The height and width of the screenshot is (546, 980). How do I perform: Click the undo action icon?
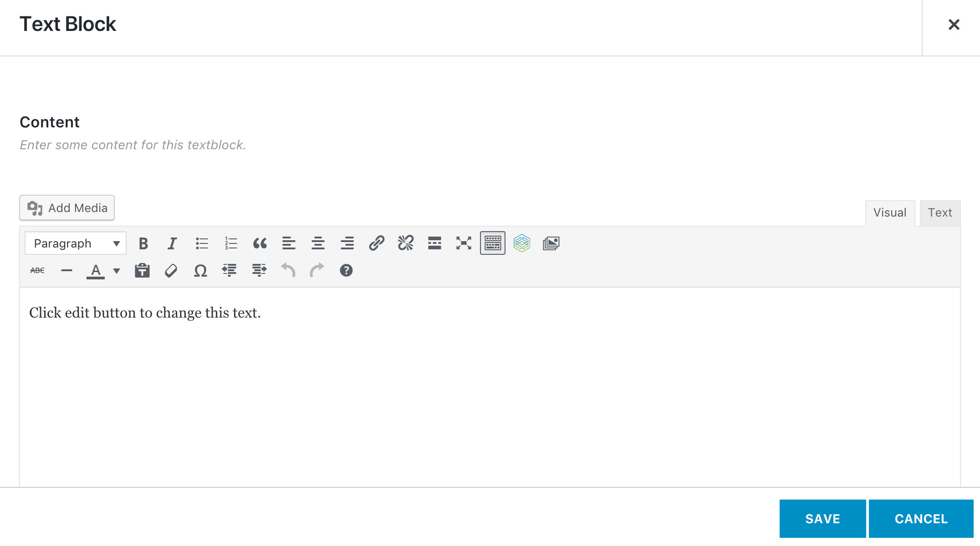(287, 270)
